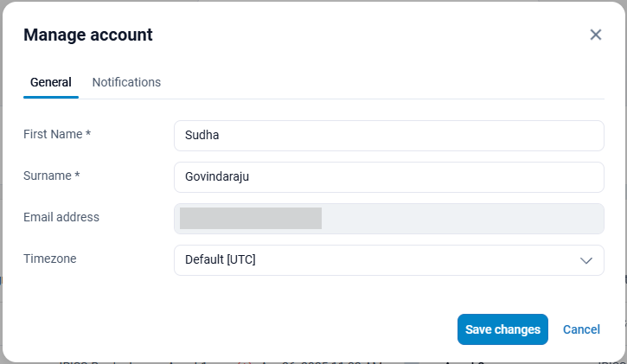627x364 pixels.
Task: Click the gray redacted email block
Action: pos(251,218)
